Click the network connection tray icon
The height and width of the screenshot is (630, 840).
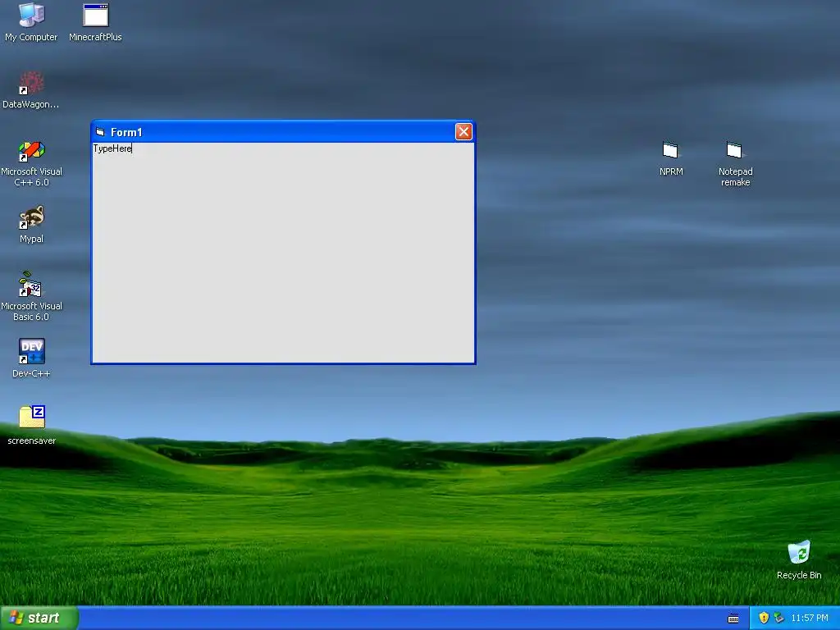pos(779,618)
